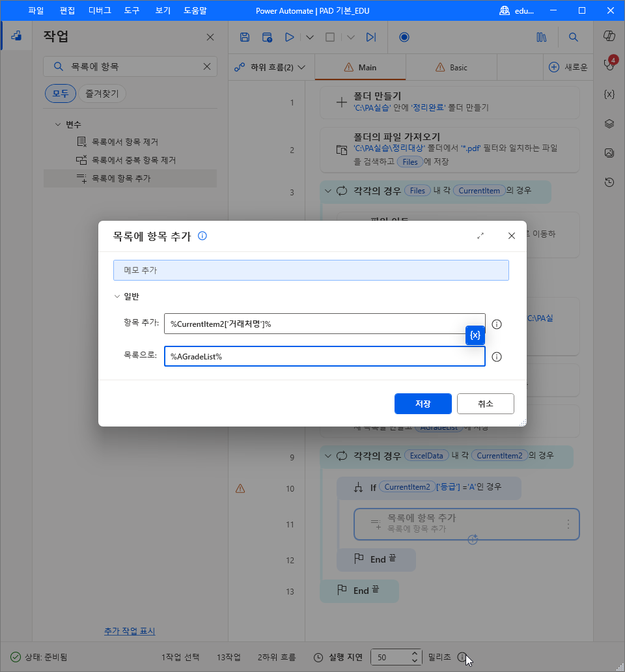This screenshot has height=672, width=625.
Task: Select 목록에 항목 추가 action in list
Action: click(x=130, y=178)
